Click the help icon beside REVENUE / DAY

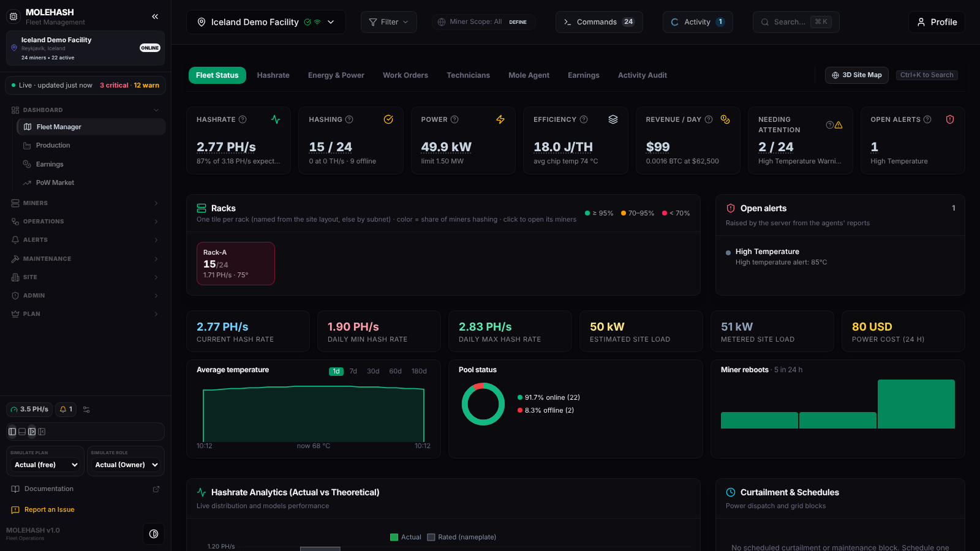coord(709,119)
